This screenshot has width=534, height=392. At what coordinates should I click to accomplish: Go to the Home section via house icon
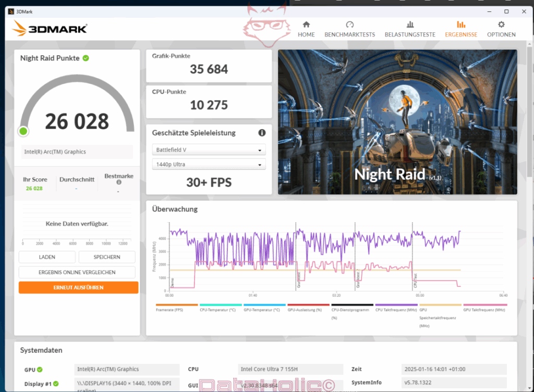[x=306, y=24]
